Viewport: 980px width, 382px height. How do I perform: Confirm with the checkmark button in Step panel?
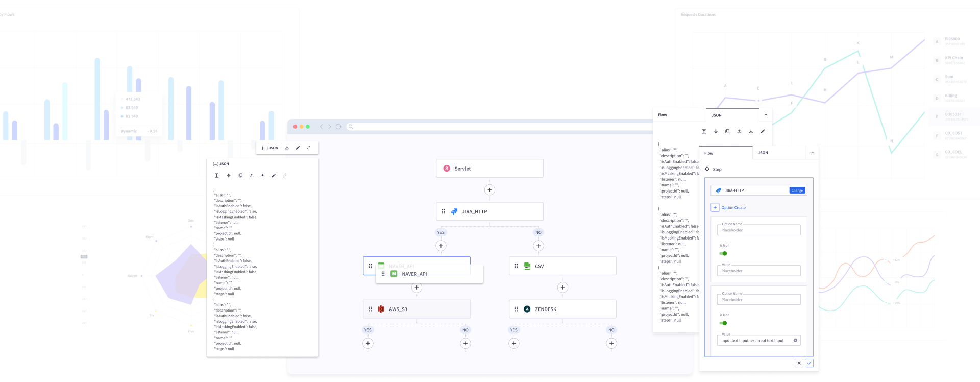pos(809,363)
